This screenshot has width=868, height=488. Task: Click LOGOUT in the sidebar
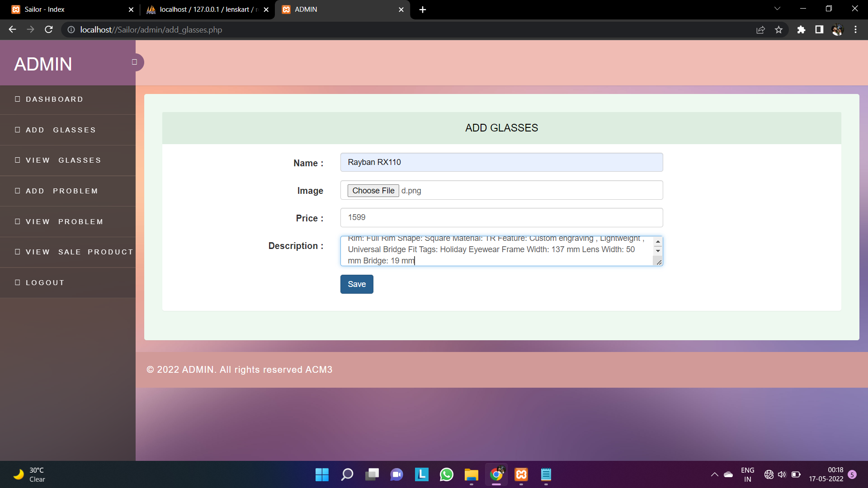(68, 283)
